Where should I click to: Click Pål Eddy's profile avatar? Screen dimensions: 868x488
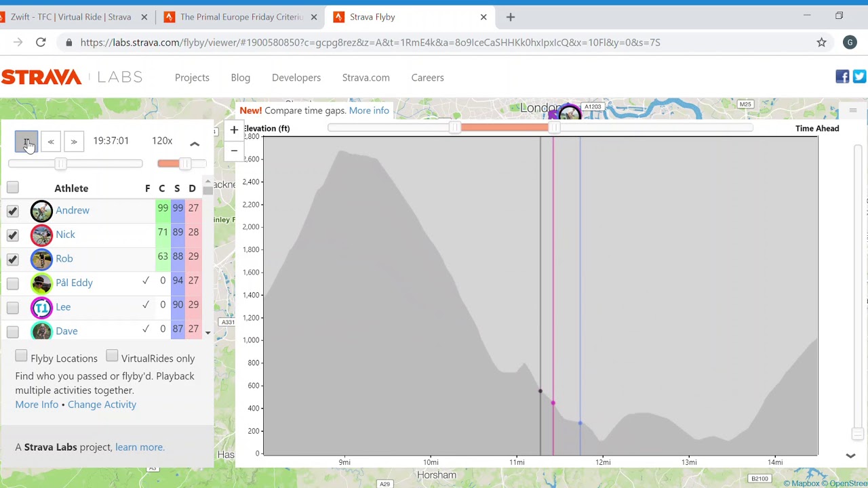coord(41,283)
